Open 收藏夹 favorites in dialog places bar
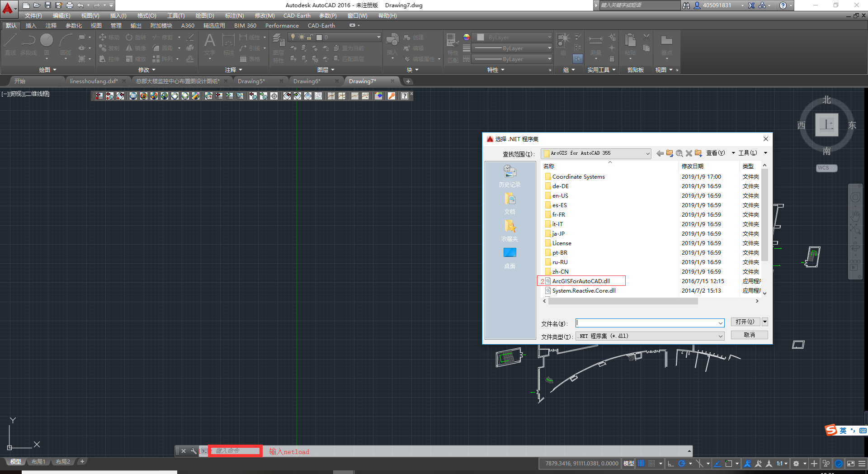This screenshot has width=868, height=474. [509, 231]
